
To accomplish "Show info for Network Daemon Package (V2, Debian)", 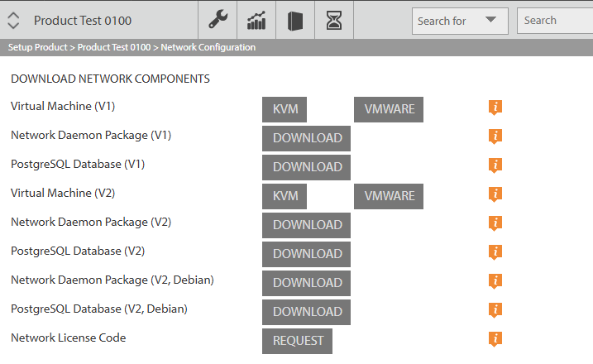I will click(x=495, y=281).
